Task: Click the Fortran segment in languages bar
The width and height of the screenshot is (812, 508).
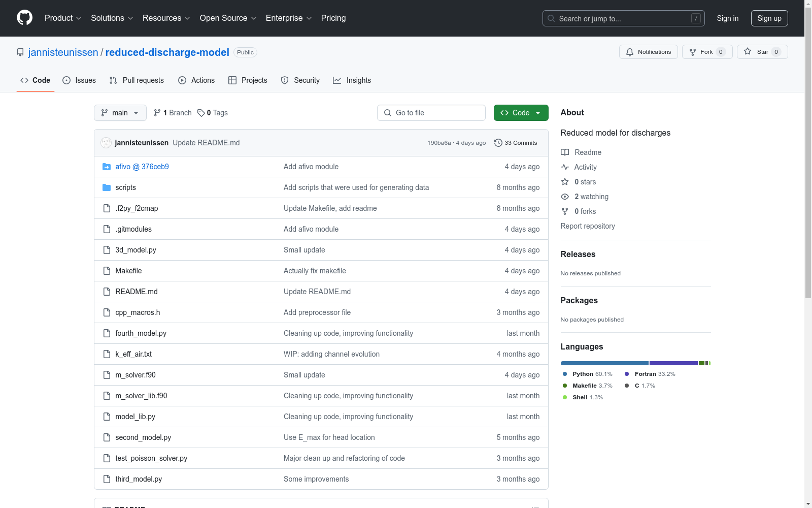Action: [673, 363]
